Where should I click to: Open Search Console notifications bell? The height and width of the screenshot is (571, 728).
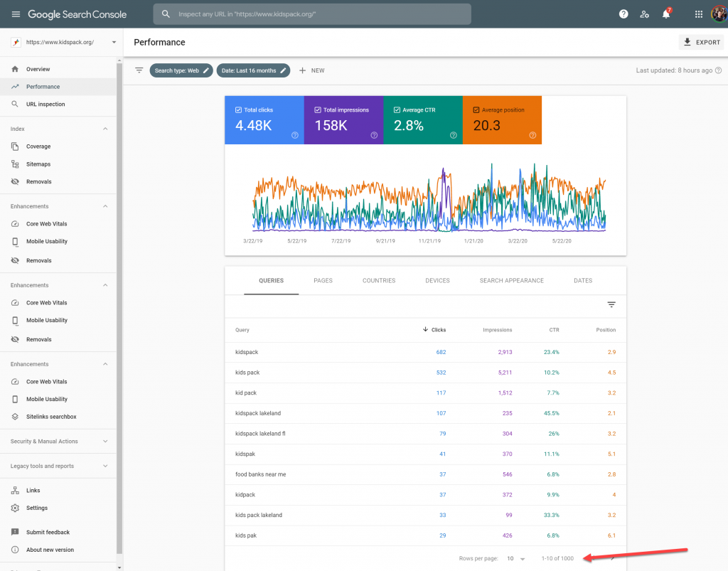click(x=665, y=14)
